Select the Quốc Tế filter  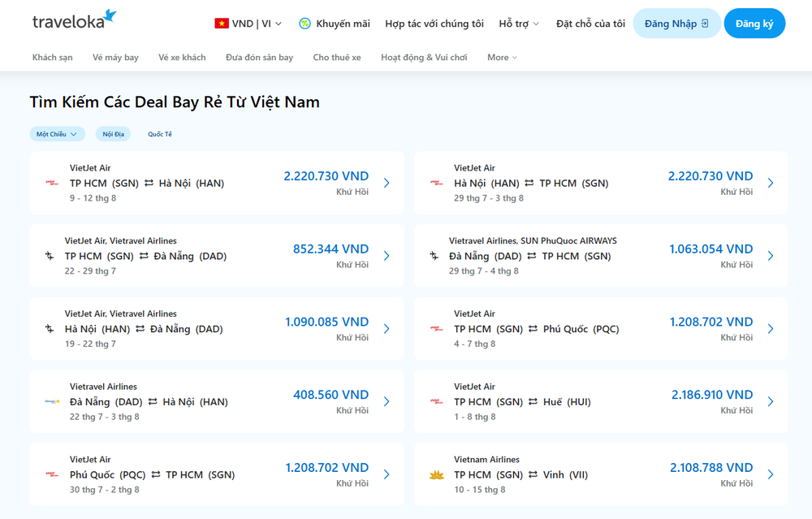159,134
